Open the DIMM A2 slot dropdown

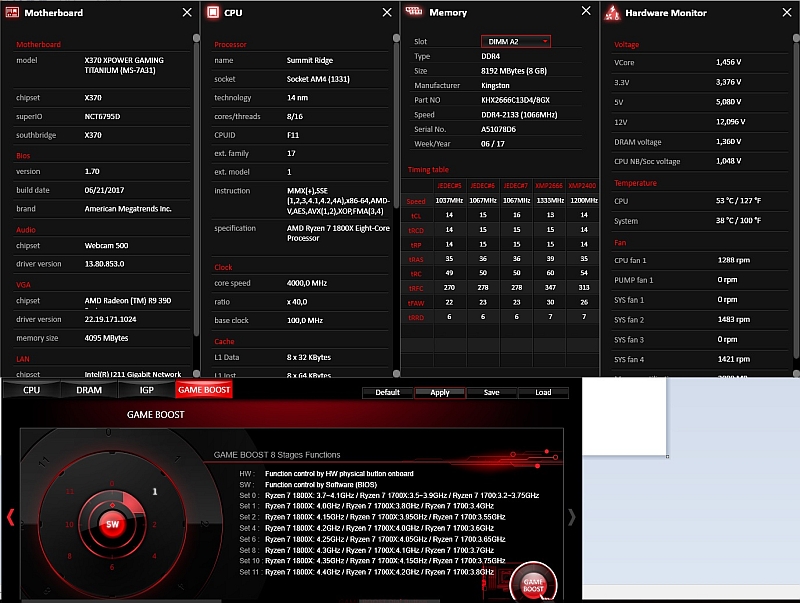tap(516, 41)
